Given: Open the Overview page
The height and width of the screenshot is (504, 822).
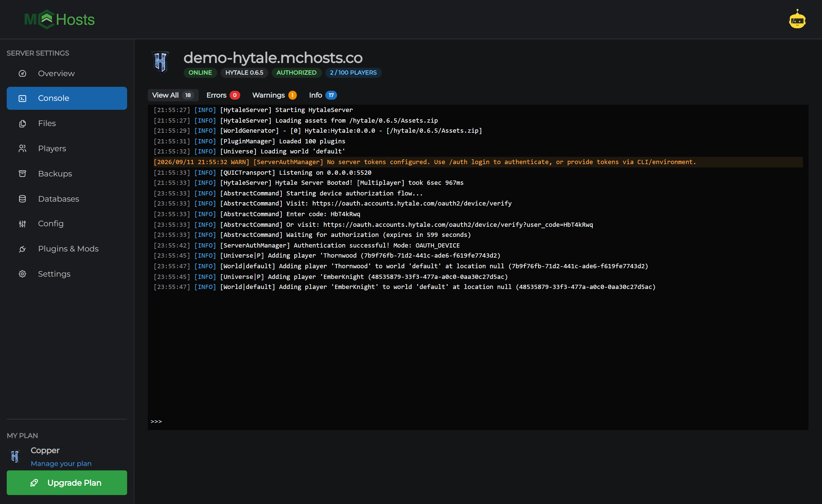Looking at the screenshot, I should click(67, 73).
